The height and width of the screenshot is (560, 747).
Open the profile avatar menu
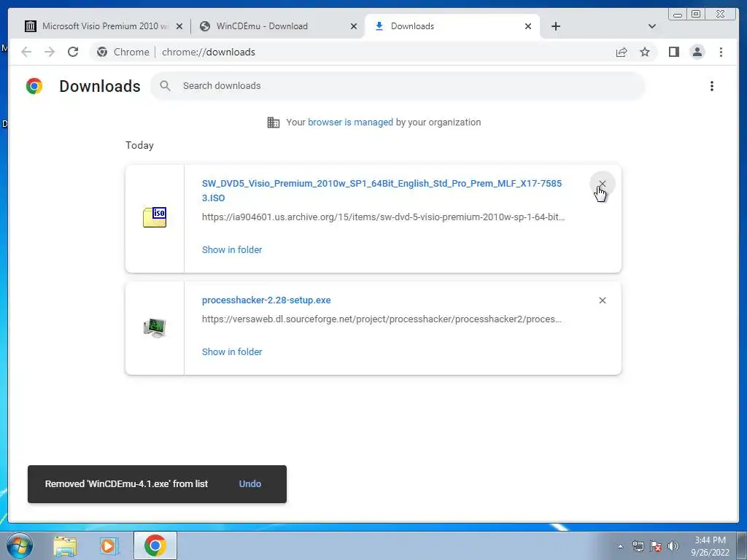click(x=697, y=52)
